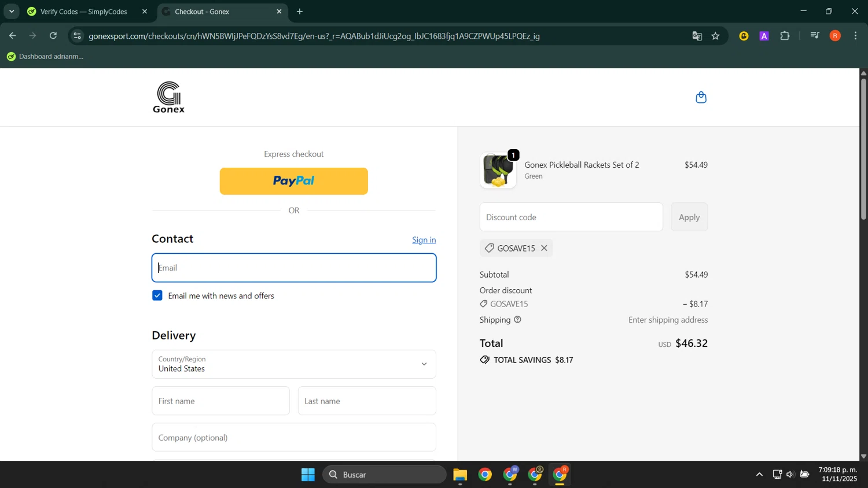Click the browser back arrow
Screen dimensions: 868x488
tap(12, 36)
